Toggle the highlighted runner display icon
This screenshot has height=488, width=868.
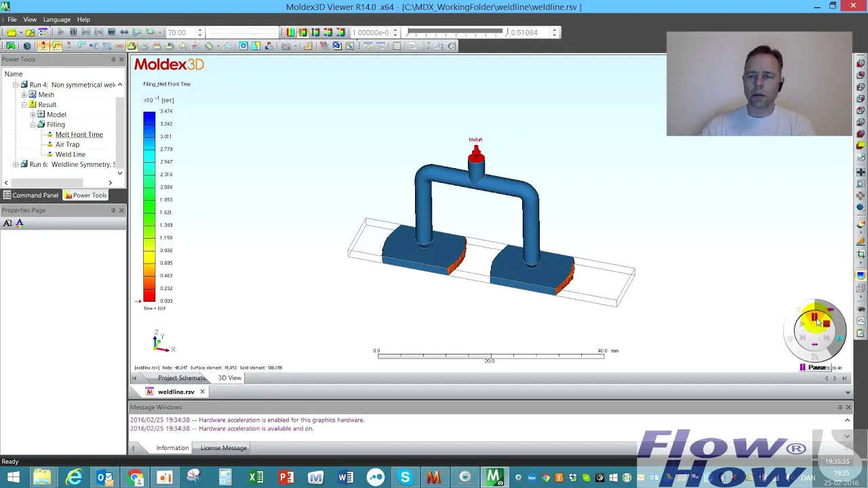56,45
